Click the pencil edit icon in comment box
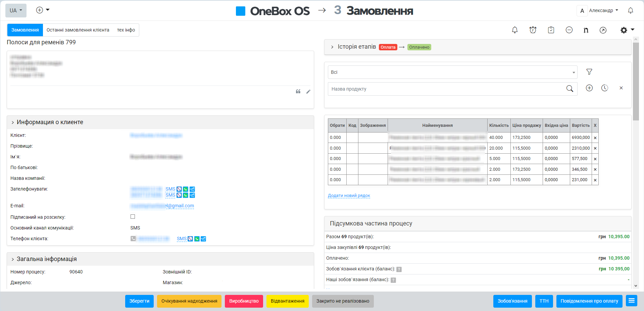 tap(308, 92)
